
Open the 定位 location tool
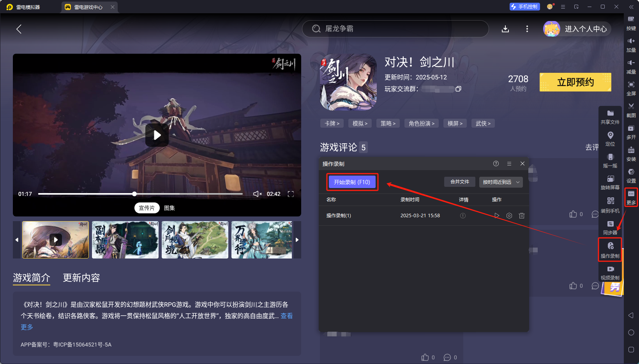(x=610, y=139)
